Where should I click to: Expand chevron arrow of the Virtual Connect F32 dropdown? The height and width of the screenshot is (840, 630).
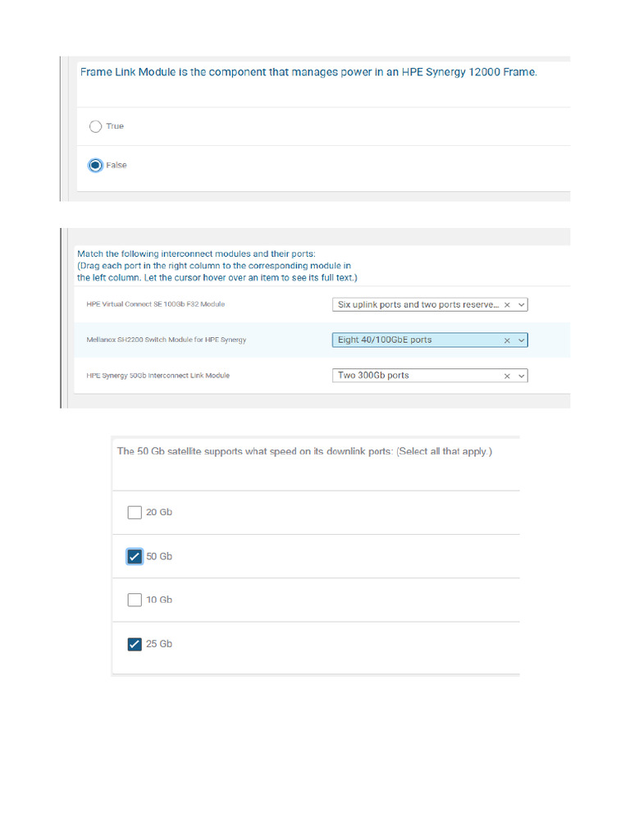coord(521,304)
